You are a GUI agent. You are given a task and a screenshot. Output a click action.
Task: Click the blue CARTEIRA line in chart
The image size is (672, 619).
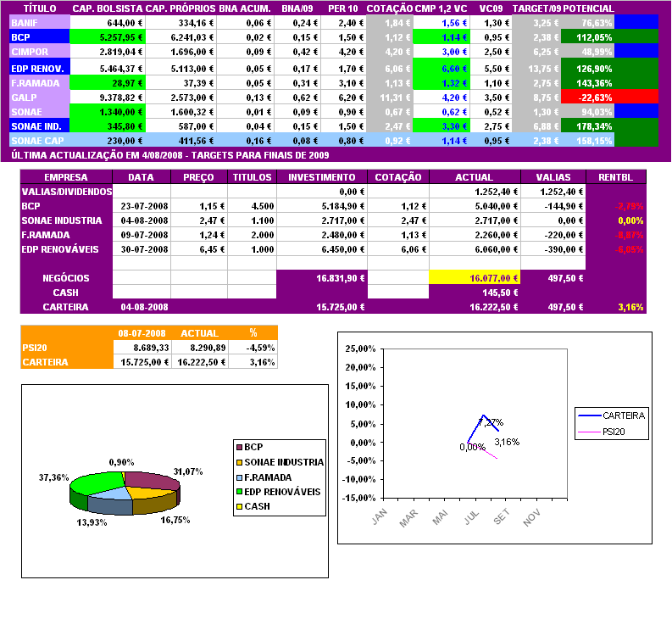[x=475, y=429]
